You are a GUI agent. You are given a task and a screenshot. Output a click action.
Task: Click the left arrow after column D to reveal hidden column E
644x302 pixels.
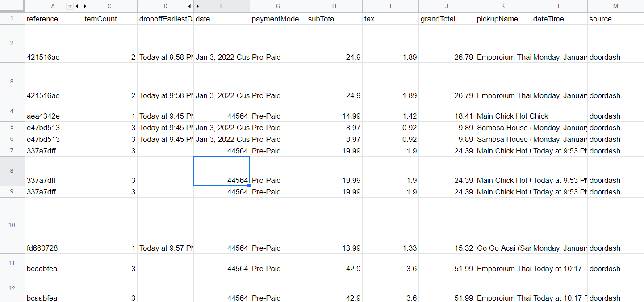click(189, 6)
